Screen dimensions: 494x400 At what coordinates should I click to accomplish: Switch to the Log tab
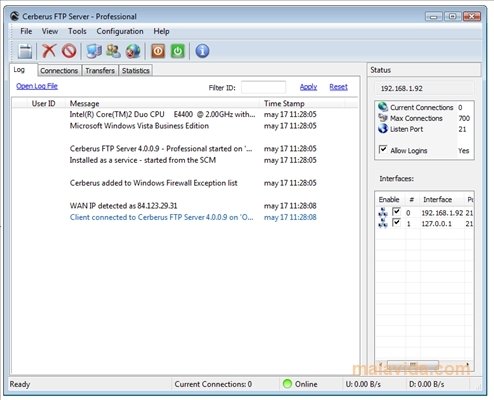(x=23, y=70)
